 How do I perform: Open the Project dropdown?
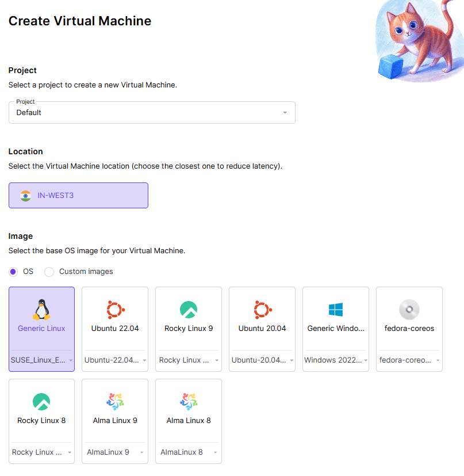[152, 113]
